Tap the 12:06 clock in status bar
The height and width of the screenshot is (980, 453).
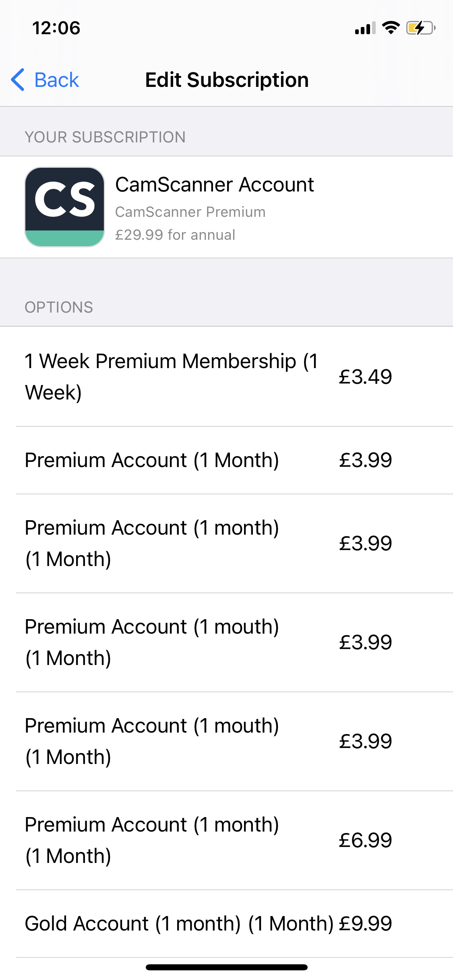56,28
